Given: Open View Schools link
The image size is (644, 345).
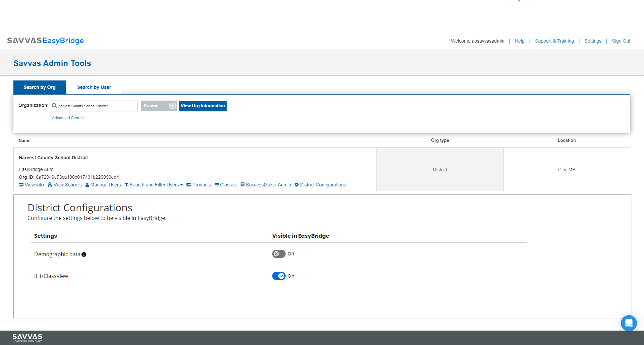Looking at the screenshot, I should pos(68,185).
